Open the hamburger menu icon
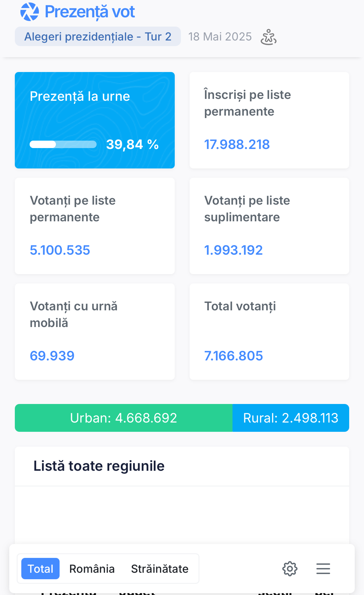 click(323, 568)
